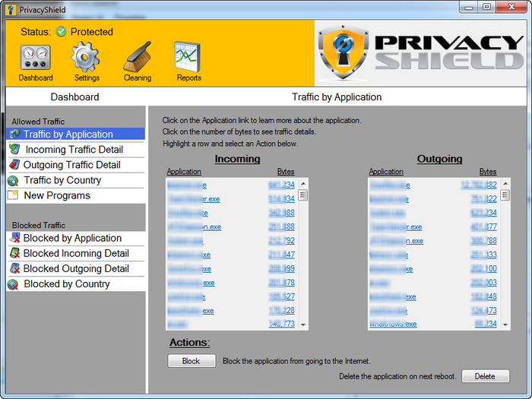Click Outgoing bytes link ending 333
The width and height of the screenshot is (532, 399).
click(x=484, y=255)
